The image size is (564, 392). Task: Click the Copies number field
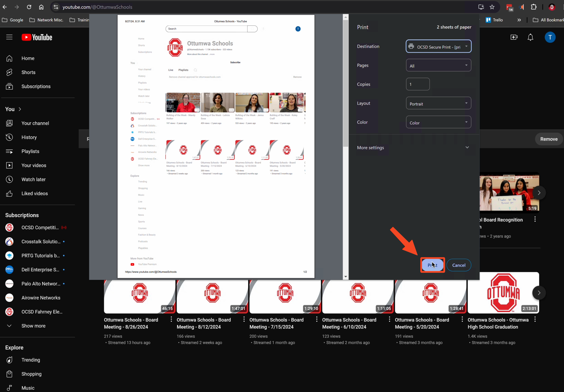click(418, 84)
